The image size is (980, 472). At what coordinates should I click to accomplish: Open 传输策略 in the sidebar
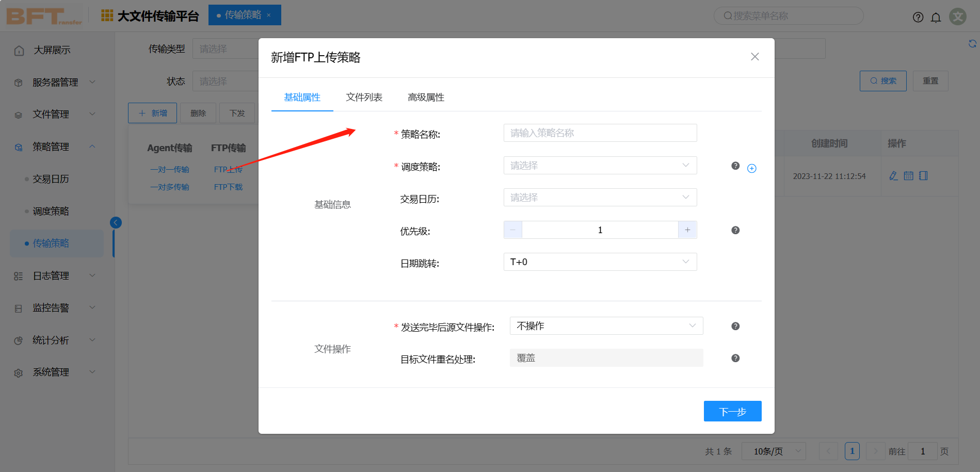(57, 243)
